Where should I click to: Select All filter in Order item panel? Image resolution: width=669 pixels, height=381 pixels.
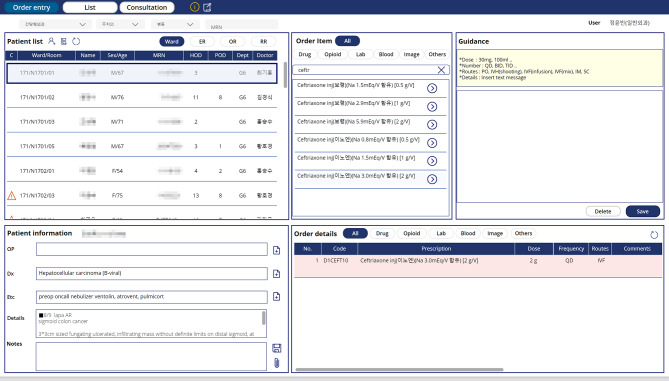[347, 41]
